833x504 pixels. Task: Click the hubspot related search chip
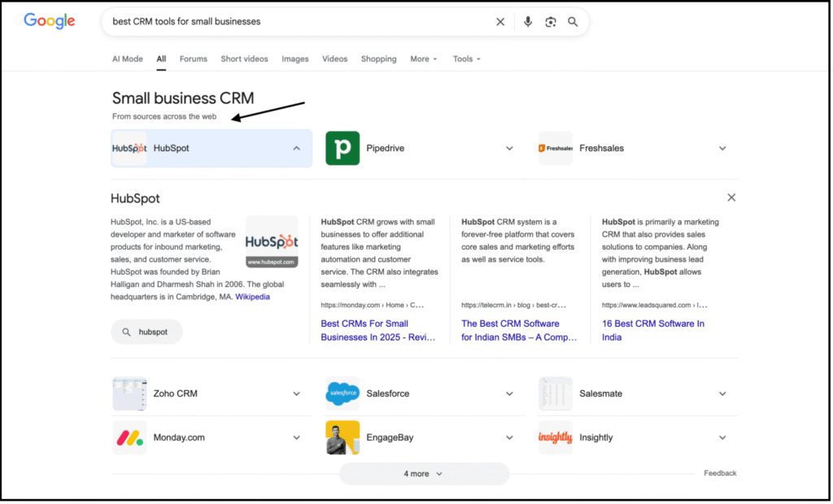pos(146,331)
